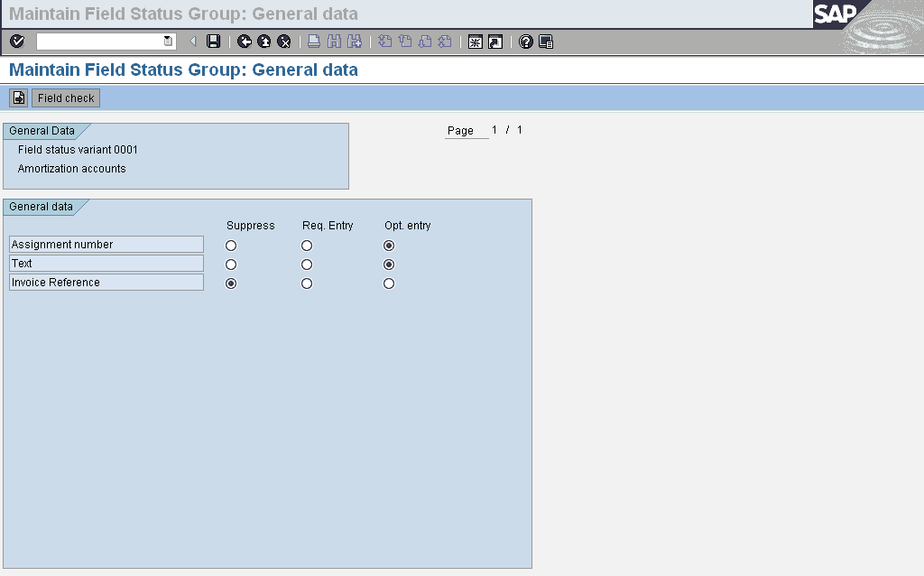Select Suppress for Invoice Reference
924x576 pixels.
click(x=231, y=283)
